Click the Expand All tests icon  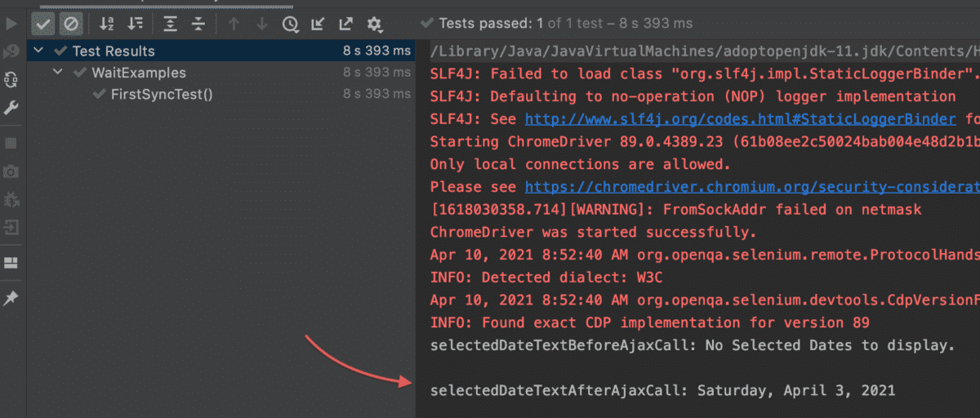pyautogui.click(x=170, y=24)
